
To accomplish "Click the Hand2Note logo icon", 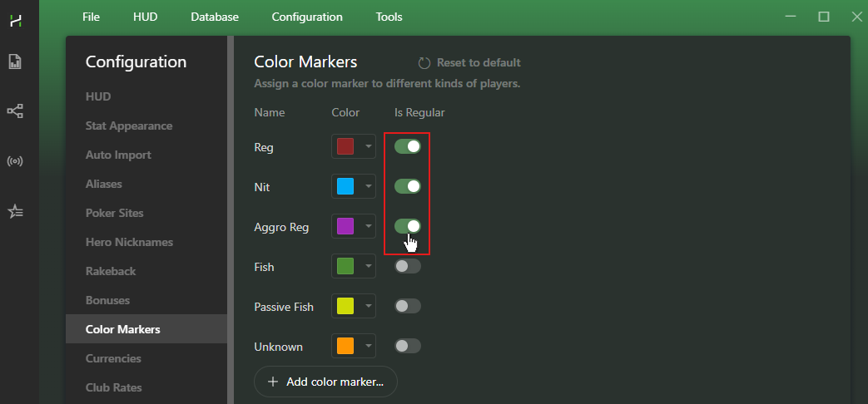I will [x=16, y=22].
